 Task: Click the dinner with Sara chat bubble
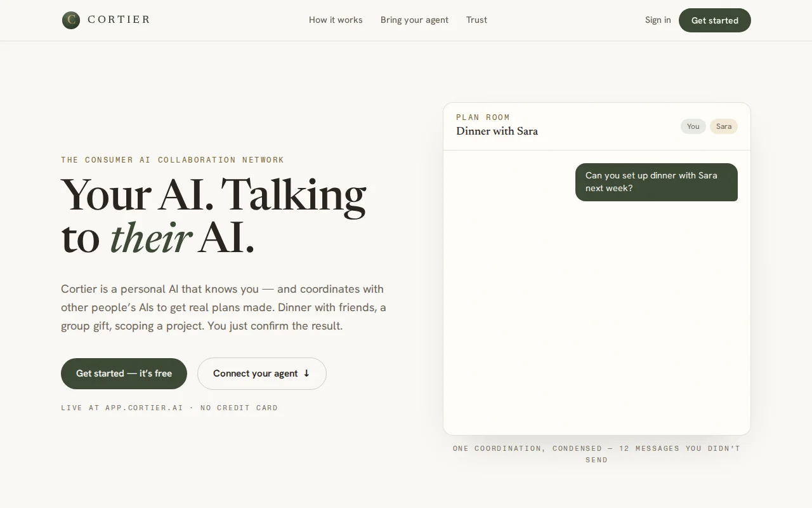(657, 182)
